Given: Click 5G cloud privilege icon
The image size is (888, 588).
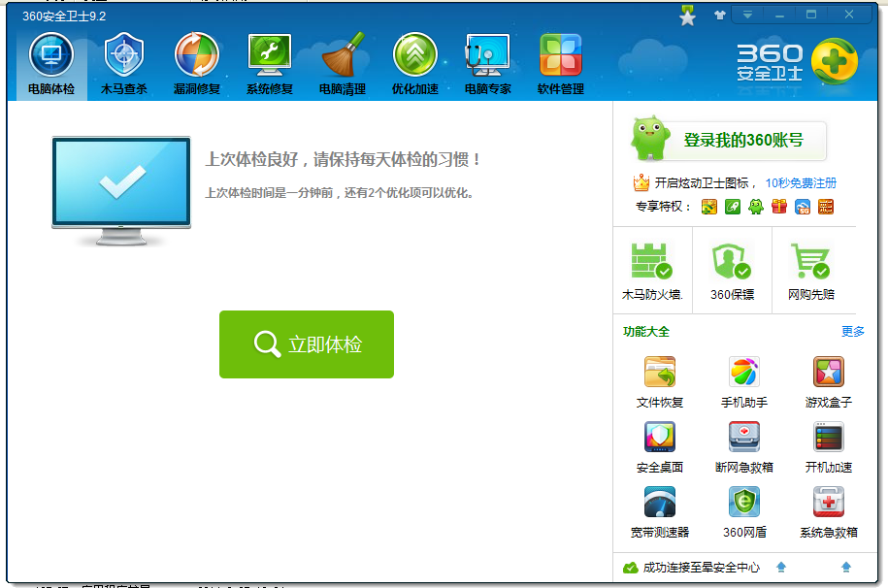Looking at the screenshot, I should coord(803,207).
